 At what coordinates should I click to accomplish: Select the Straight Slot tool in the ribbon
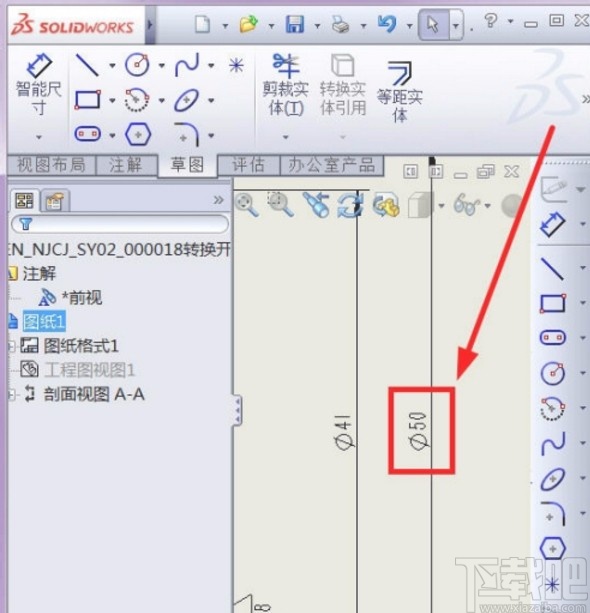pyautogui.click(x=87, y=134)
